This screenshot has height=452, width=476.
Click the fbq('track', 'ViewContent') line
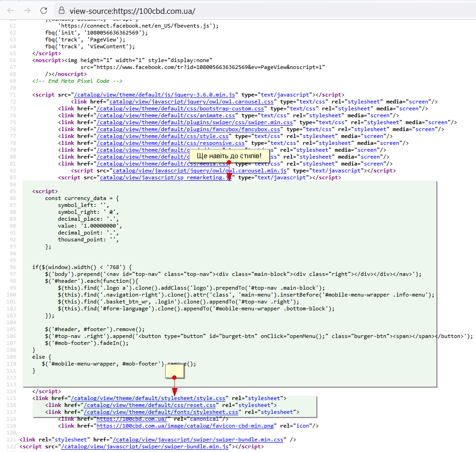click(x=90, y=46)
